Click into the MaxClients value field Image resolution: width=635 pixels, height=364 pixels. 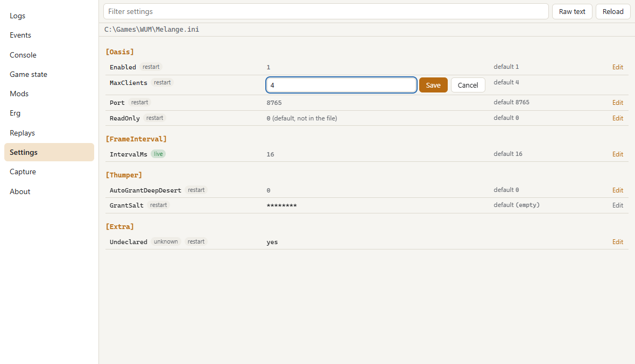(341, 85)
